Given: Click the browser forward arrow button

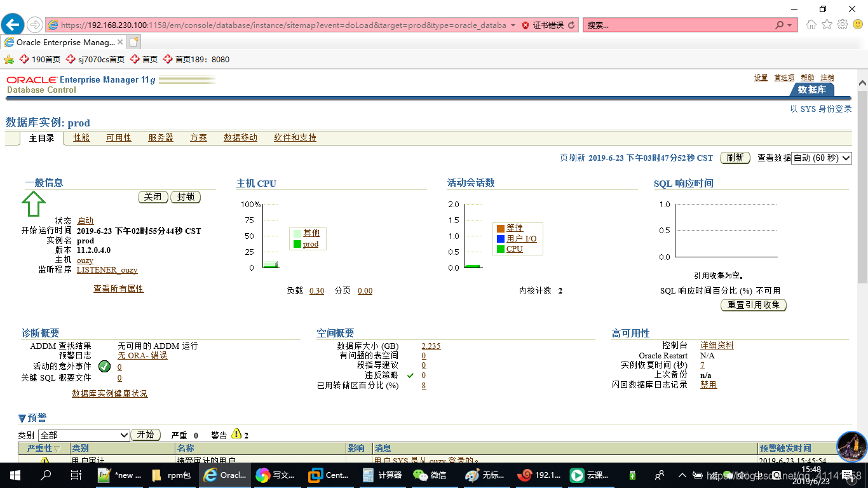Looking at the screenshot, I should [35, 25].
